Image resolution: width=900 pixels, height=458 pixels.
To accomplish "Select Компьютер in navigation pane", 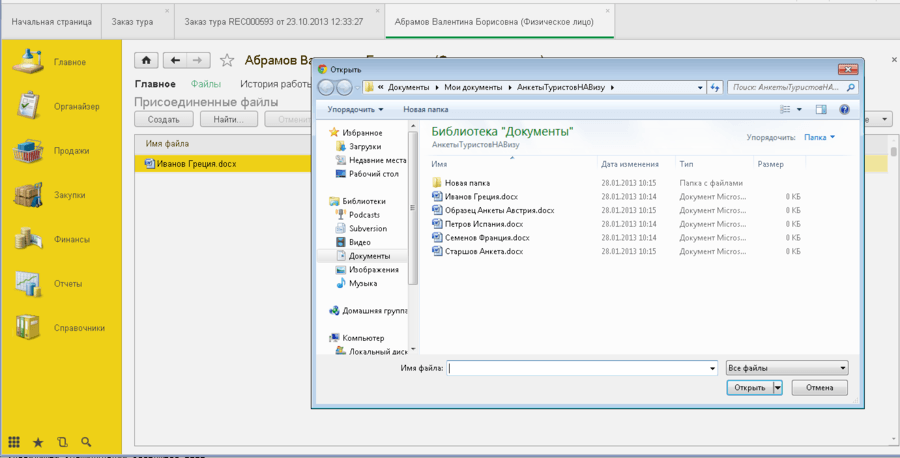I will click(x=356, y=338).
